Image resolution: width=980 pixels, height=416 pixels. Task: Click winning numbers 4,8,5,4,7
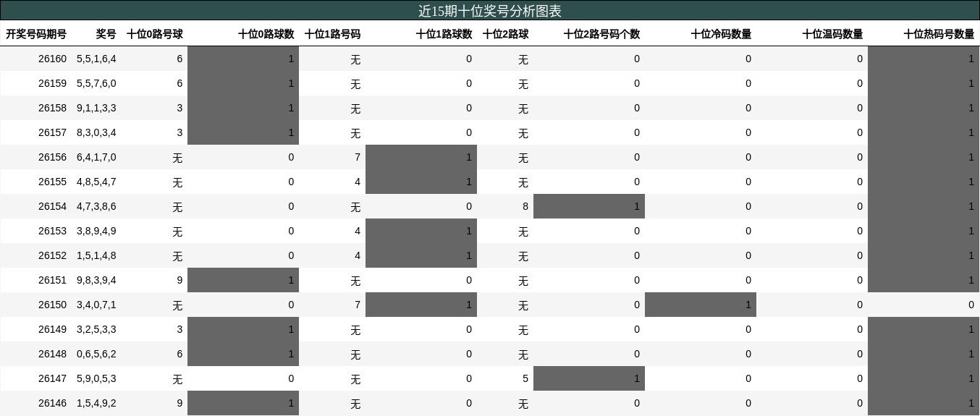click(96, 182)
